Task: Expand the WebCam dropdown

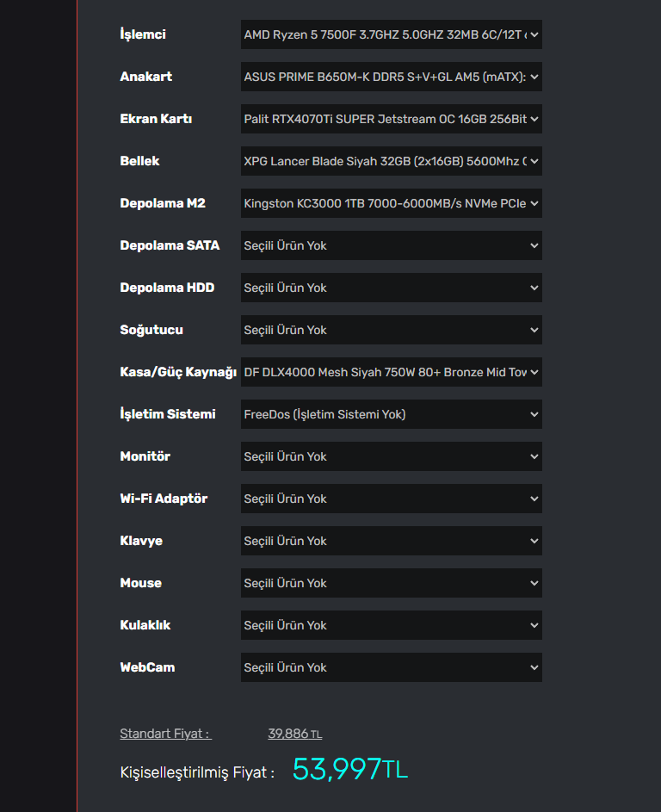Action: point(391,667)
